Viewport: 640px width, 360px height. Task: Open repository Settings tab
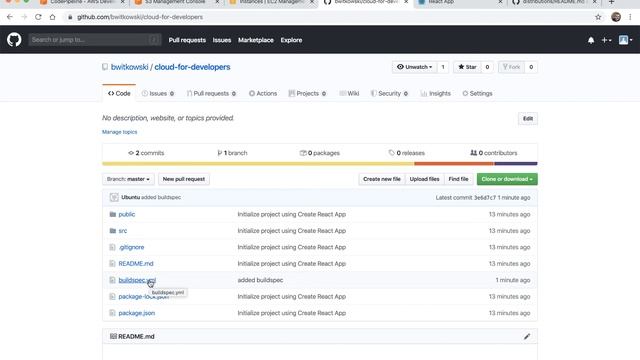[477, 93]
